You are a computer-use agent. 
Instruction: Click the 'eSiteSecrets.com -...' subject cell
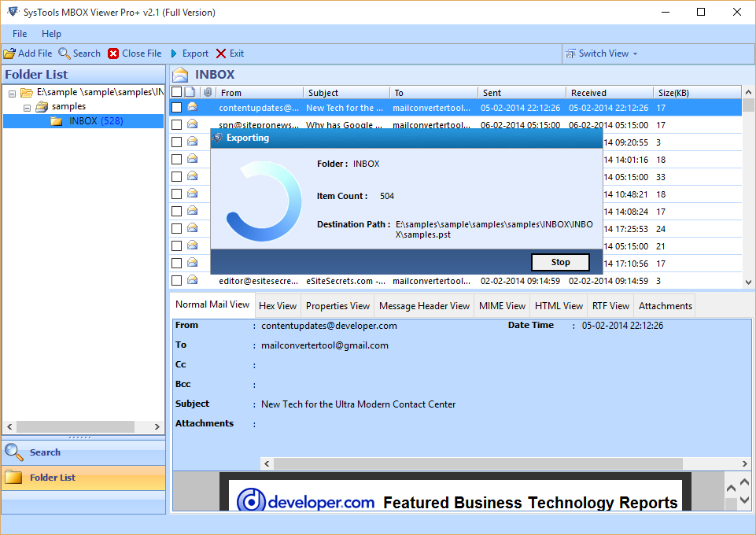[x=345, y=281]
